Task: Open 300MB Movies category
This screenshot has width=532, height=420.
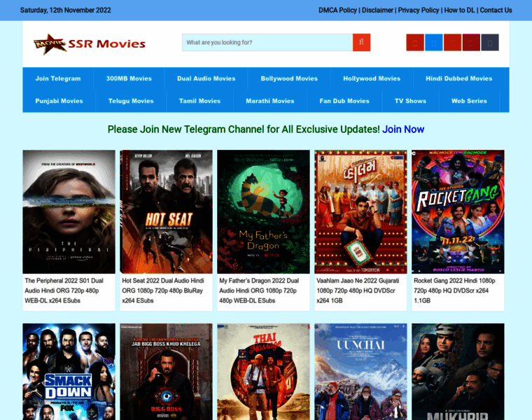Action: pyautogui.click(x=129, y=78)
